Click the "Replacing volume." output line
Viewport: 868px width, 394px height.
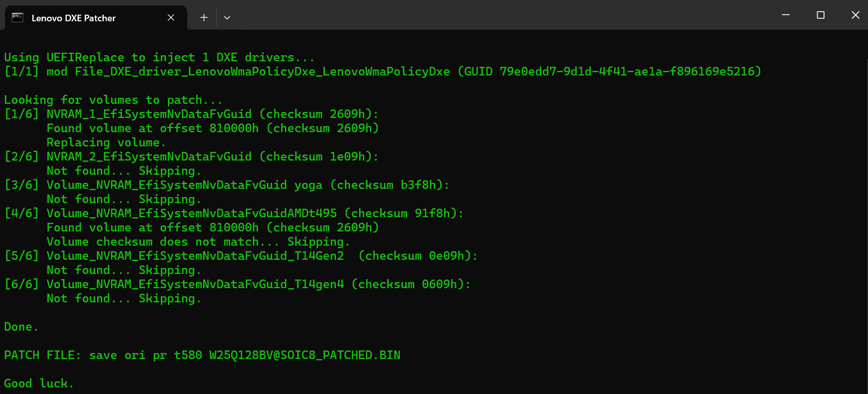tap(106, 143)
